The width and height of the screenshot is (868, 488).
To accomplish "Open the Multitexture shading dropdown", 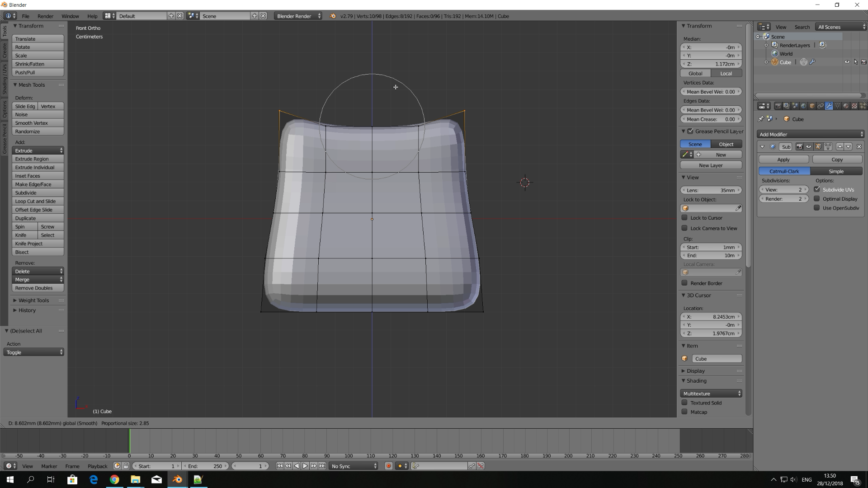I will coord(711,394).
